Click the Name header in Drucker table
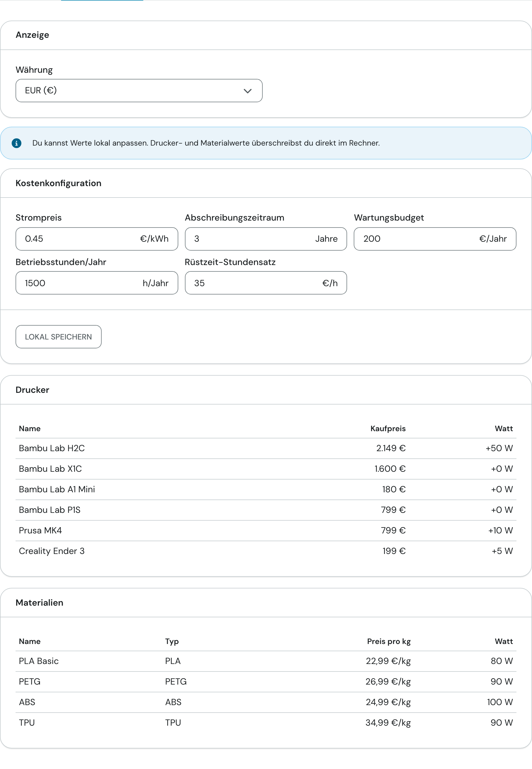This screenshot has height=769, width=532. [30, 428]
